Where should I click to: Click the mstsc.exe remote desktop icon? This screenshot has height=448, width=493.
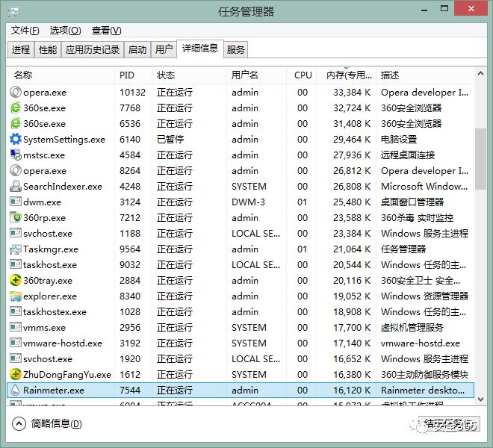(16, 155)
